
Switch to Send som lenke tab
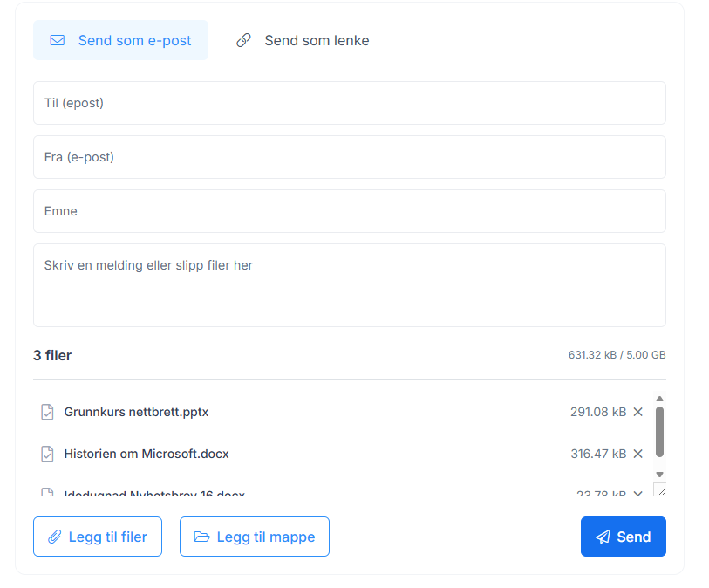(x=303, y=40)
